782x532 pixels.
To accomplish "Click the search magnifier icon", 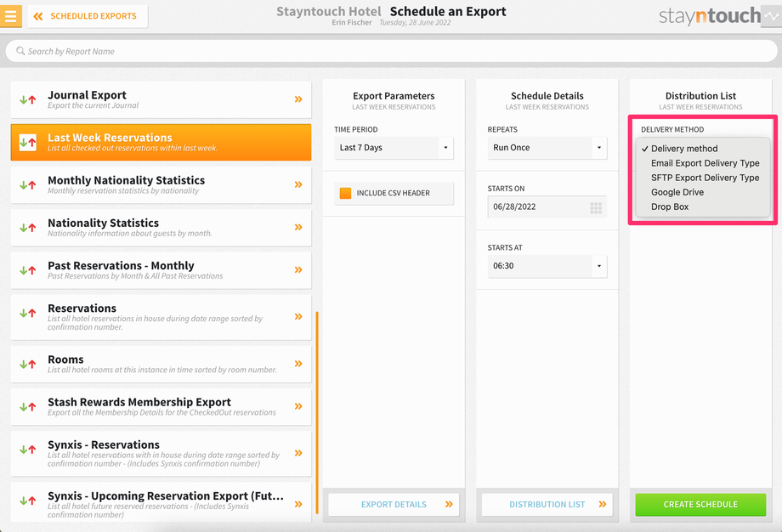I will [20, 51].
